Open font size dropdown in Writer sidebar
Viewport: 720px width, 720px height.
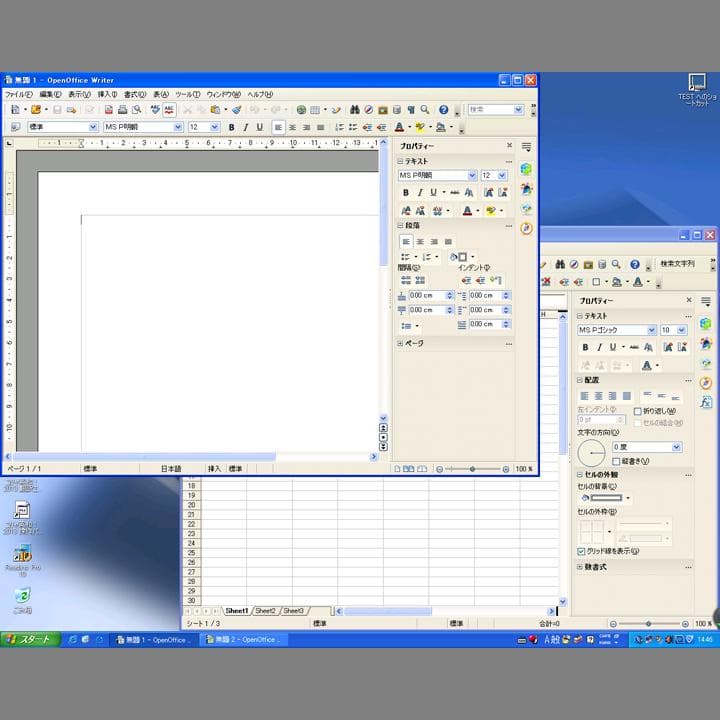pos(502,175)
